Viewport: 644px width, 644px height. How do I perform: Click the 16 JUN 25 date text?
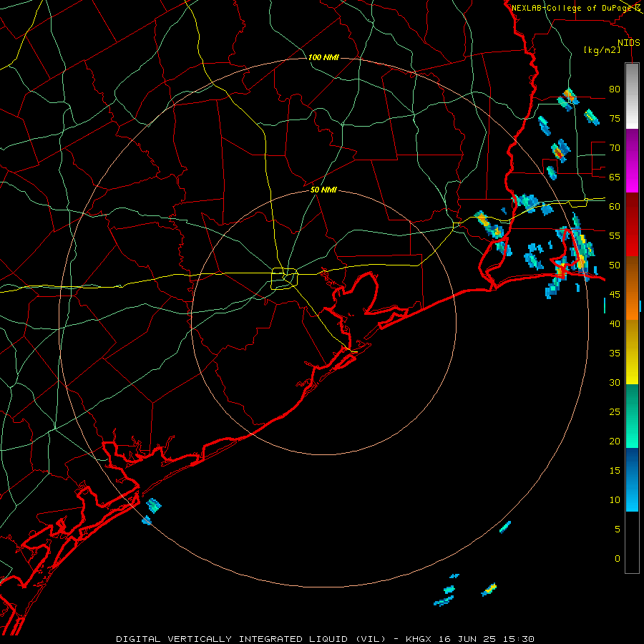[467, 639]
